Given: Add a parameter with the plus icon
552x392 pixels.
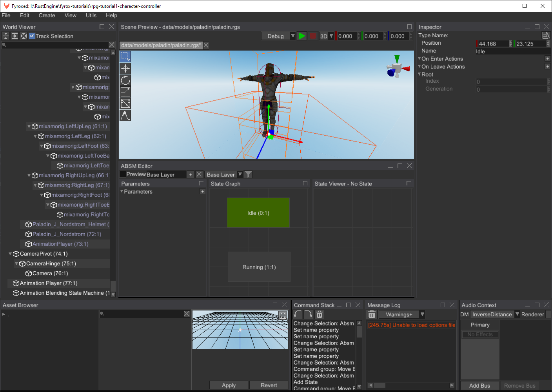Looking at the screenshot, I should (203, 192).
